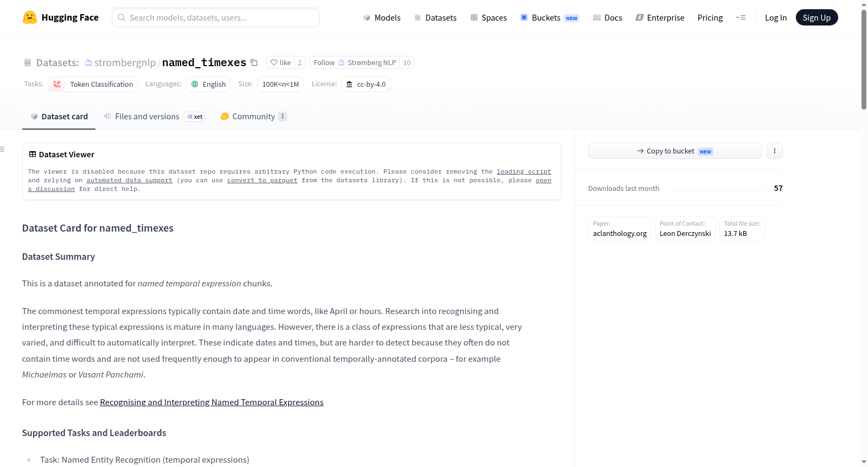The width and height of the screenshot is (868, 467).
Task: Open the three-dot more options menu
Action: [x=775, y=151]
